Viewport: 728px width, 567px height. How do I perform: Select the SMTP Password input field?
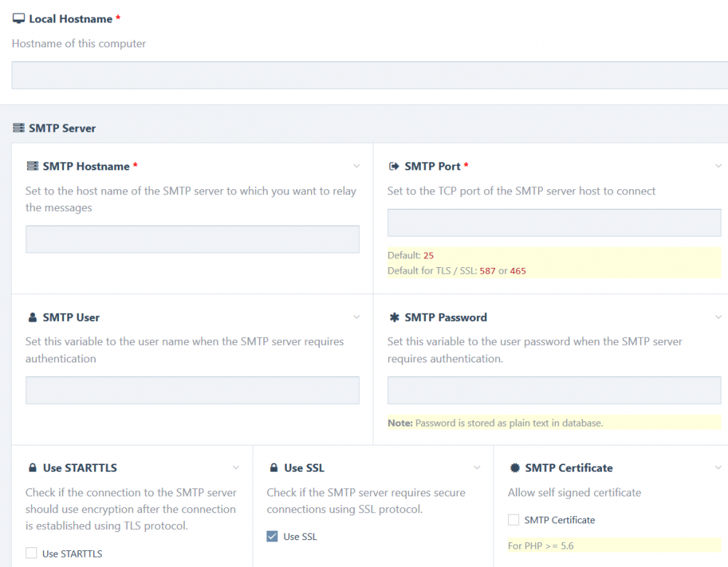[554, 390]
